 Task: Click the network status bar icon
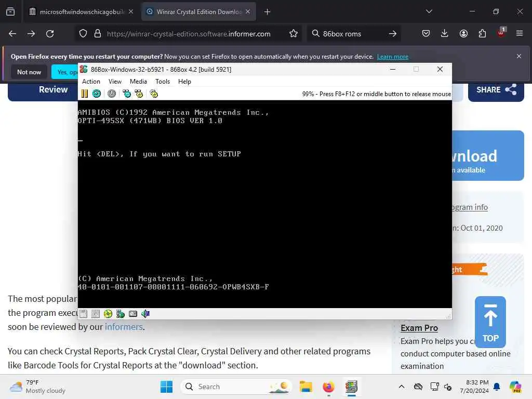(x=121, y=314)
